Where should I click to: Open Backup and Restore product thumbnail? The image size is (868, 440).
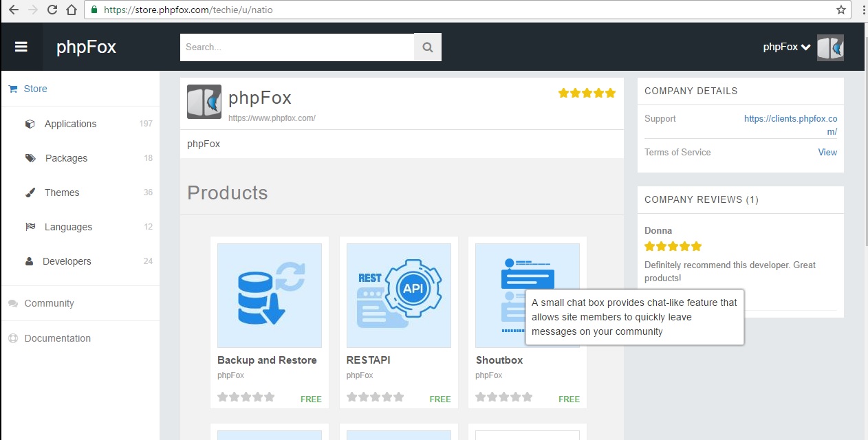270,296
